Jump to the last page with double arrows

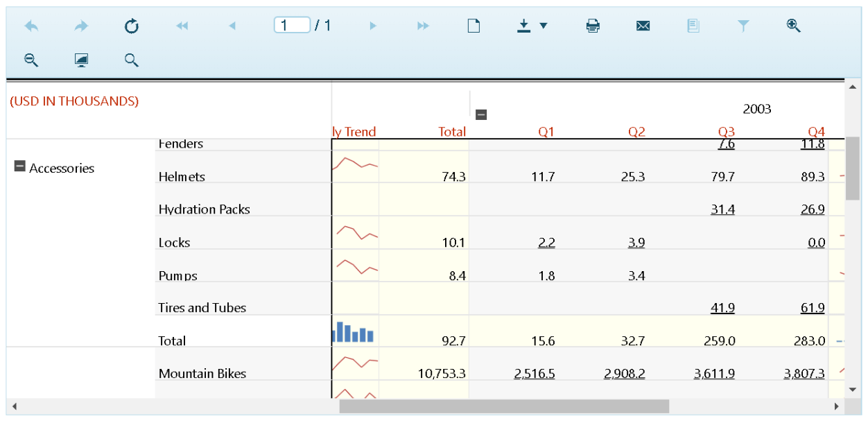(423, 25)
